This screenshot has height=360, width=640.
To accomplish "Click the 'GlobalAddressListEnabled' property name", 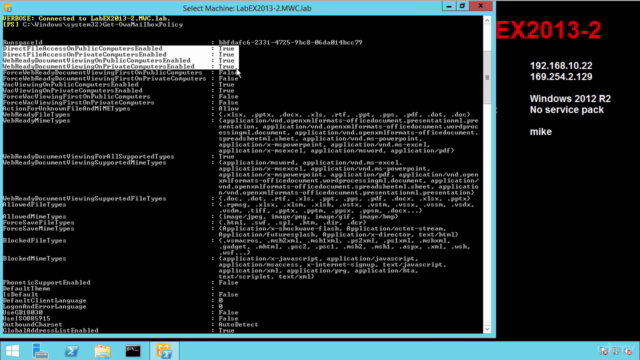I will click(x=51, y=330).
